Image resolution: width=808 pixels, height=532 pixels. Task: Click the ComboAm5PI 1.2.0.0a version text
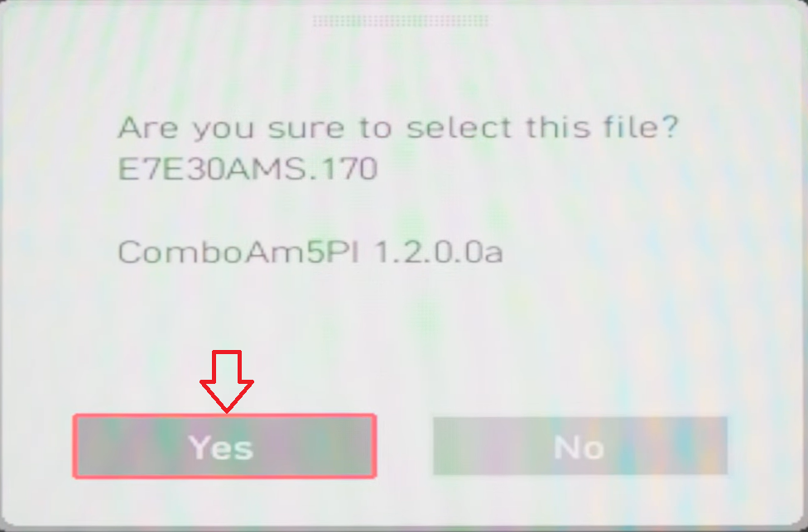coord(310,252)
